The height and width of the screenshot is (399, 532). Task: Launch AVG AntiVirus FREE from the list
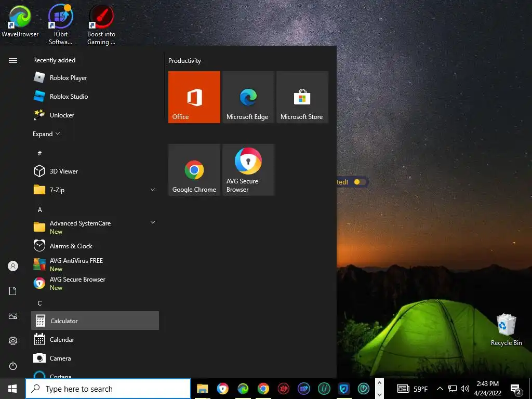(95, 264)
